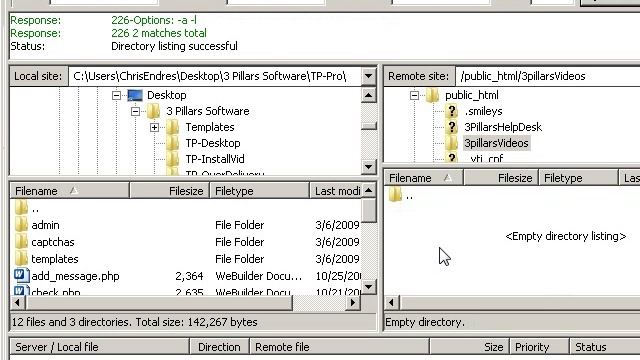
Task: Click local file list scroll up arrow
Action: point(368,190)
